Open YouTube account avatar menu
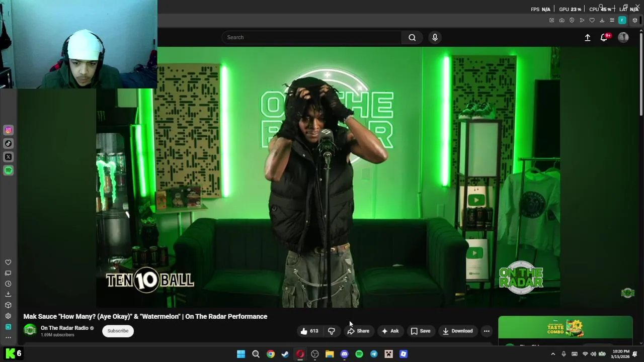644x362 pixels. (x=623, y=37)
